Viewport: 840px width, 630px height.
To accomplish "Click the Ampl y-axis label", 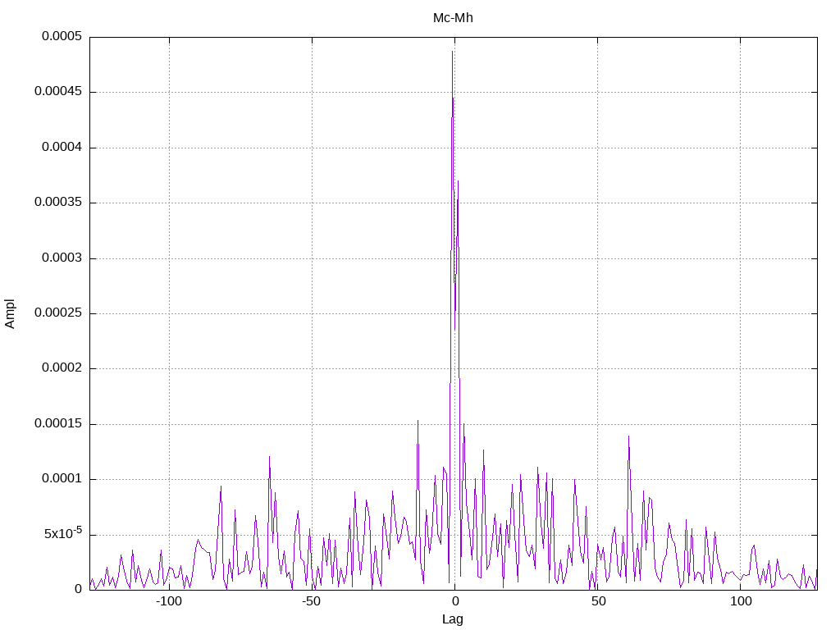I will click(10, 314).
